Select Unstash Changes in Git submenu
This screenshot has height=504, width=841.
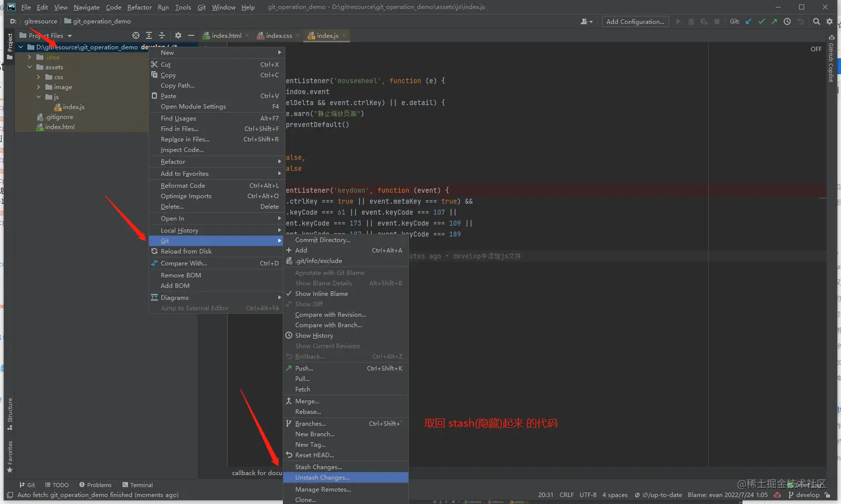(x=322, y=477)
